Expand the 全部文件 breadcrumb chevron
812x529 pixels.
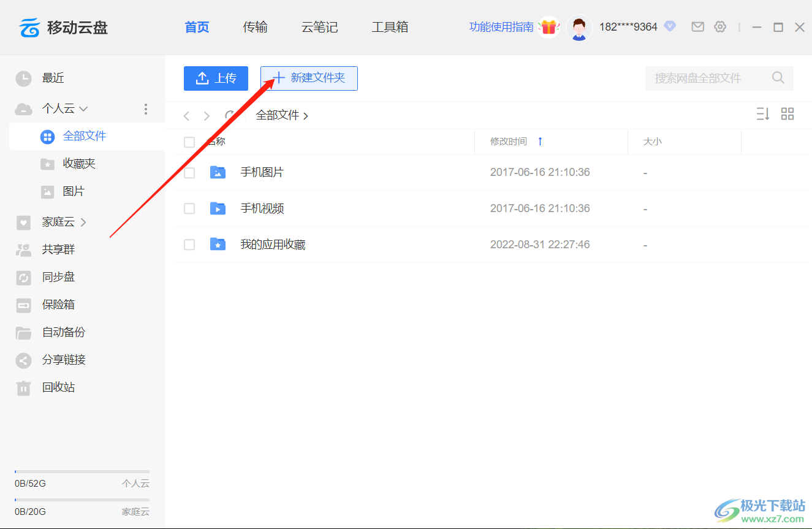tap(305, 116)
